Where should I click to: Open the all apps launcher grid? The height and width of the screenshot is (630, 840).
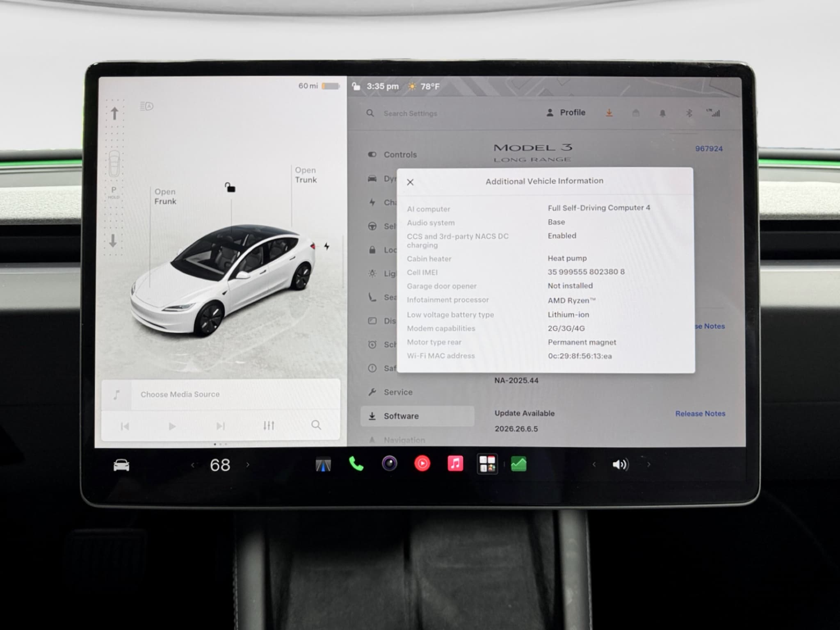pos(487,464)
